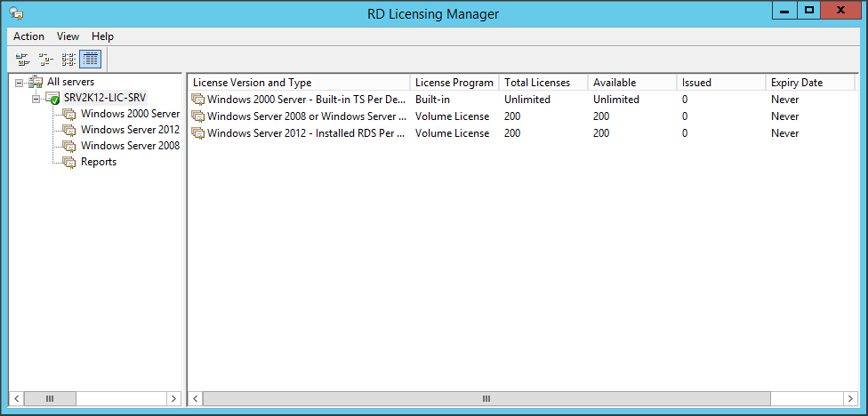868x416 pixels.
Task: Click the SRV2K12-LIC-SRV server icon
Action: tap(53, 98)
